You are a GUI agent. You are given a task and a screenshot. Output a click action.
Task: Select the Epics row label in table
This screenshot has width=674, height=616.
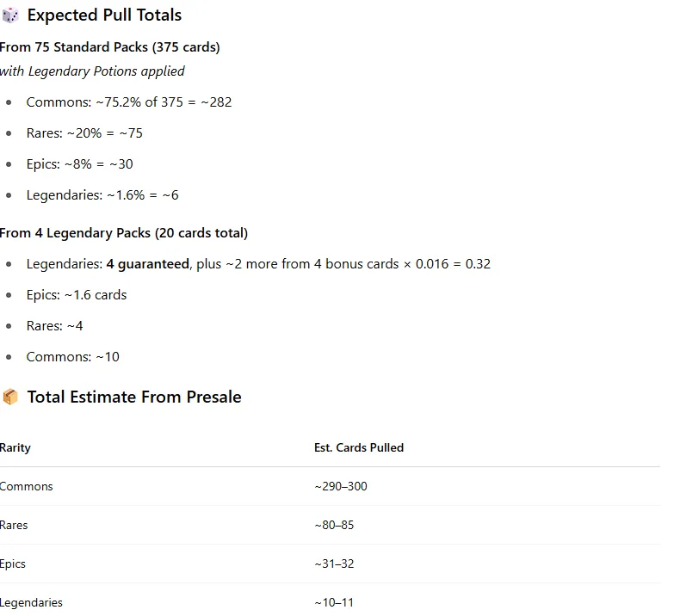point(12,564)
